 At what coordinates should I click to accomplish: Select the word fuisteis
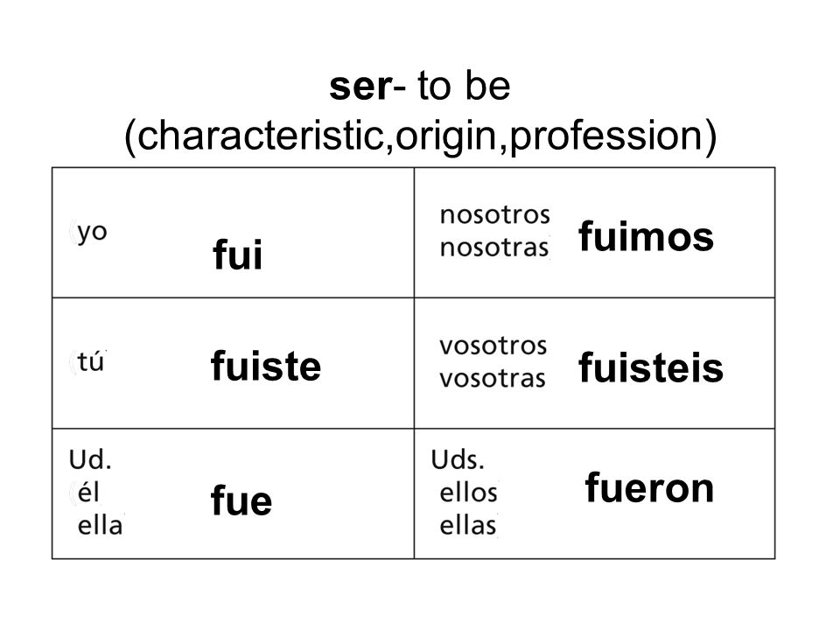pyautogui.click(x=651, y=367)
